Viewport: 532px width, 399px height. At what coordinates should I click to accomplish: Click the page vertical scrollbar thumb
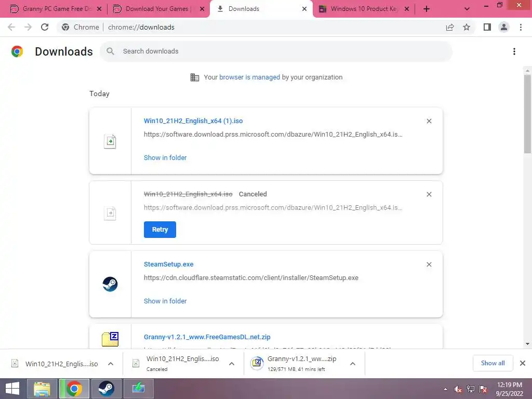point(527,114)
